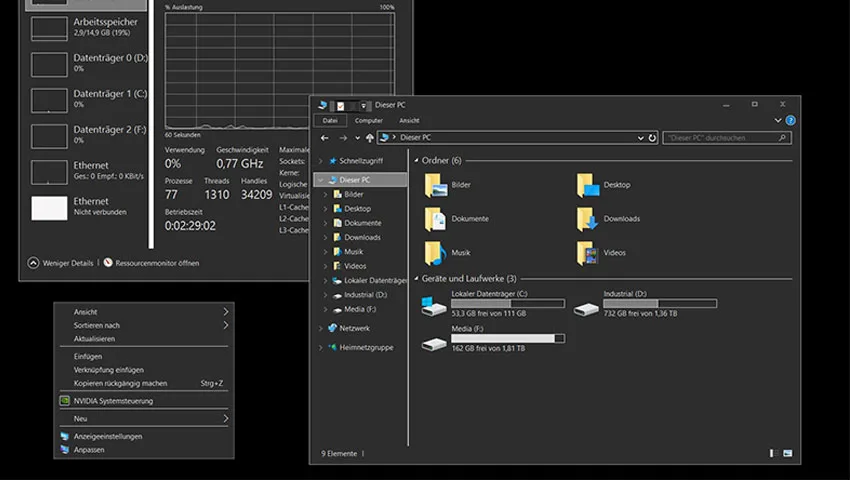Open recent locations dropdown beside forward arrow
The height and width of the screenshot is (480, 850).
357,138
